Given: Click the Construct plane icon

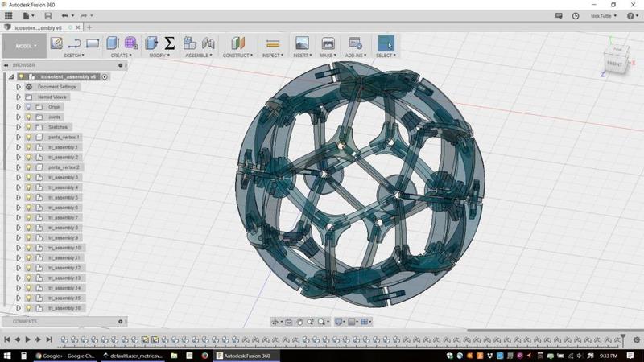Looking at the screenshot, I should (x=237, y=43).
